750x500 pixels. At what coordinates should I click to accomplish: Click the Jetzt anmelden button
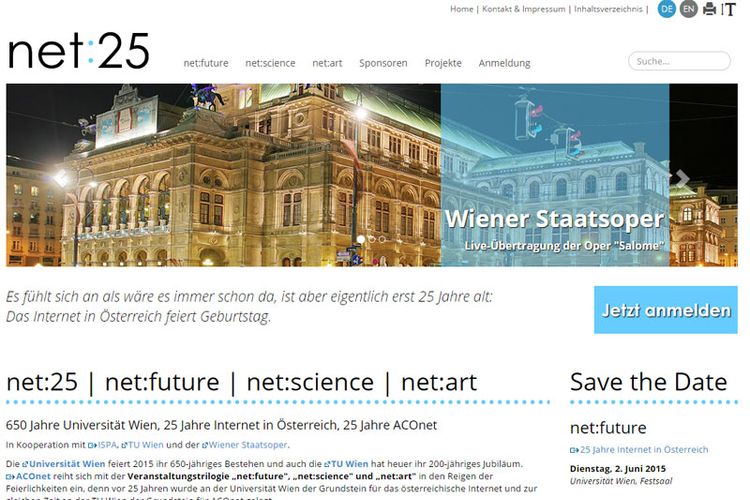665,310
